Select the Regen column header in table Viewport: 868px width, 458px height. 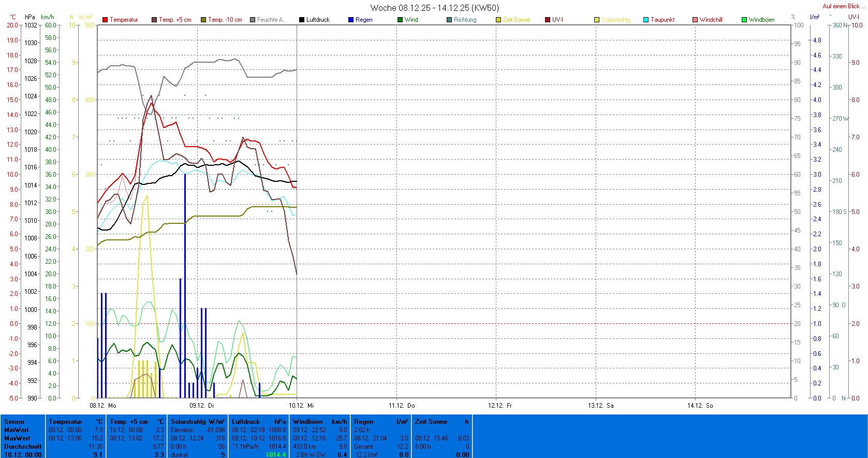point(363,422)
